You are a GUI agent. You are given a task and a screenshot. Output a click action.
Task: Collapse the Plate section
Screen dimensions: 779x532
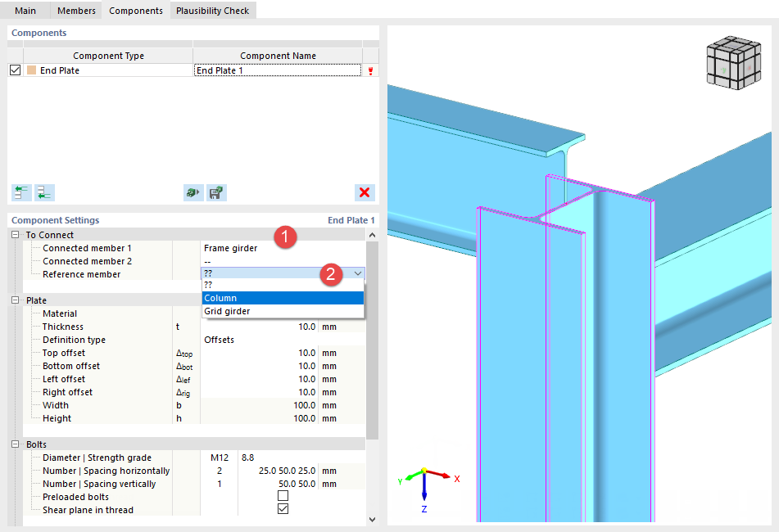[15, 300]
